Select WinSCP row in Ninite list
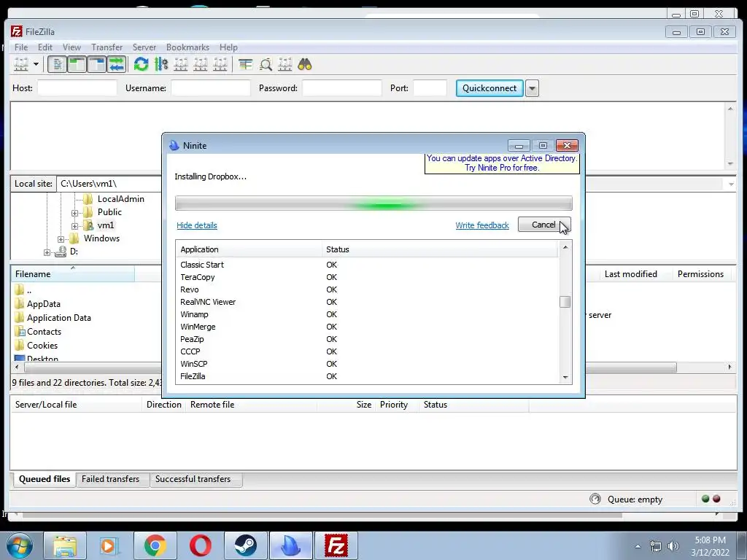The image size is (747, 560). pos(367,364)
